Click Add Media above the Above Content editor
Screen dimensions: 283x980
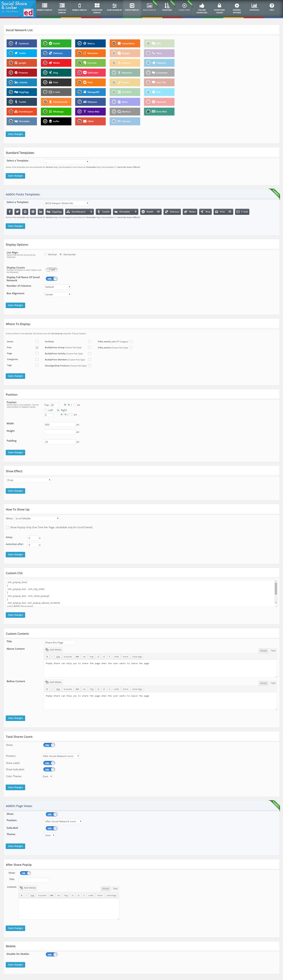click(x=53, y=650)
